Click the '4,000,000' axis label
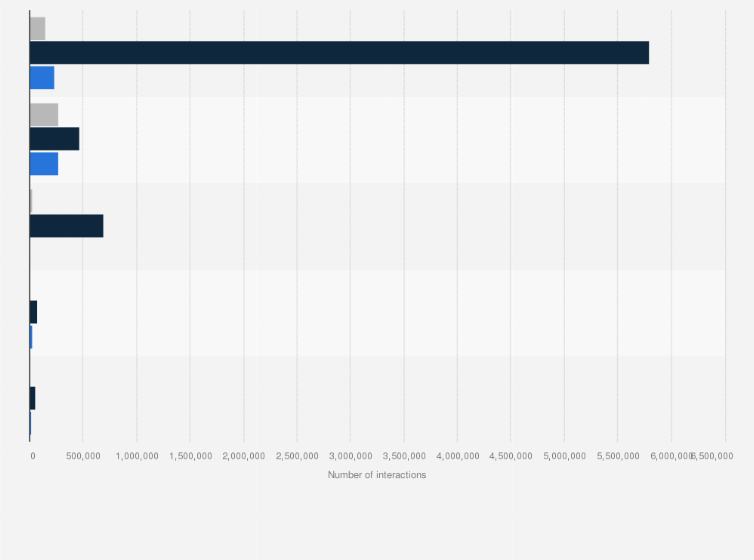The width and height of the screenshot is (754, 560). pyautogui.click(x=458, y=456)
